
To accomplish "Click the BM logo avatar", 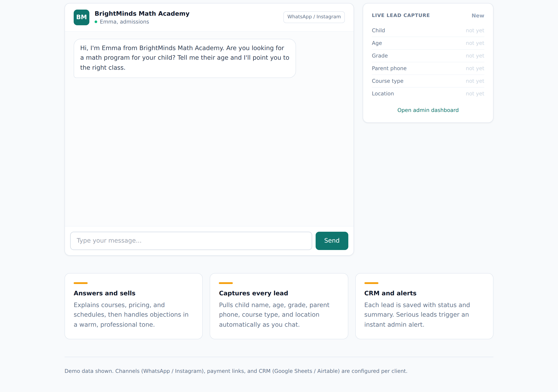I will coord(82,17).
